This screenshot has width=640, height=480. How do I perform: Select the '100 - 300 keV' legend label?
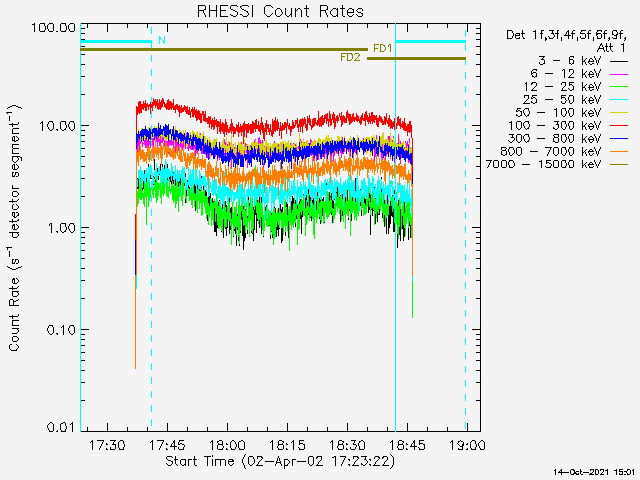(555, 126)
